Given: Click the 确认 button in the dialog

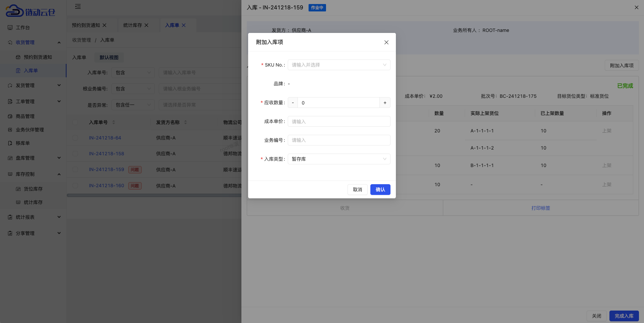Looking at the screenshot, I should click(x=380, y=190).
